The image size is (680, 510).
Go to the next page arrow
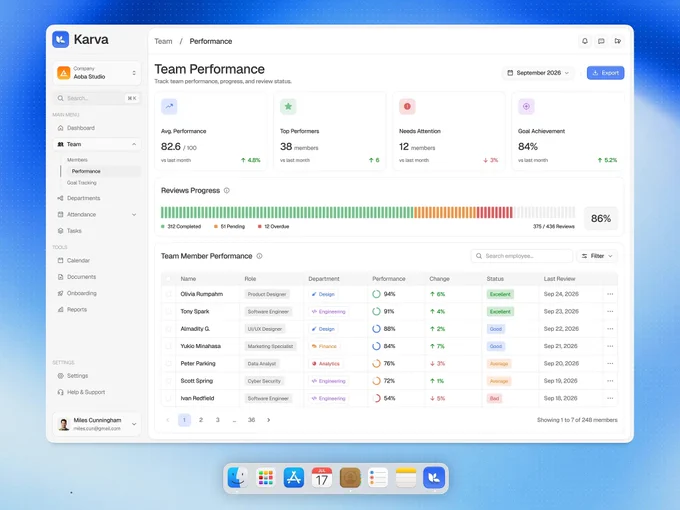[x=268, y=420]
